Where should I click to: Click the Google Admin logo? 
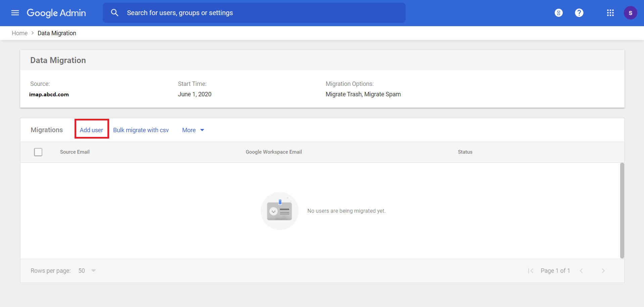(x=56, y=13)
